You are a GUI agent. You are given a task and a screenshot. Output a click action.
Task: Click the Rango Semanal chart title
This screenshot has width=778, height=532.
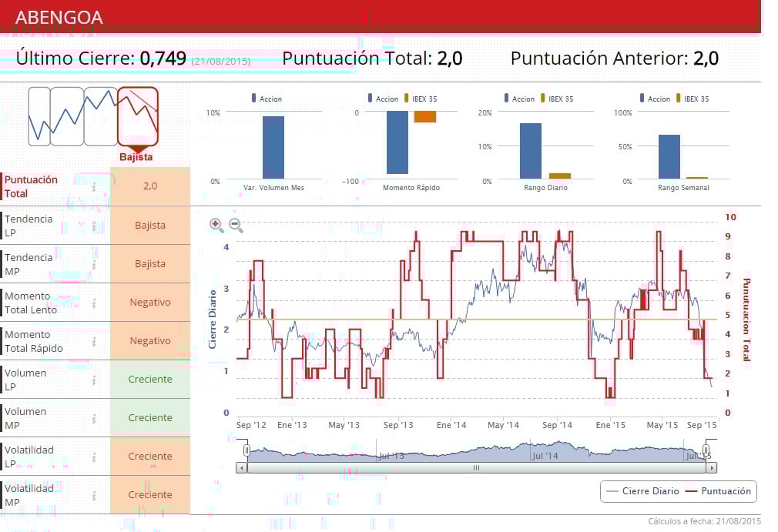coord(683,187)
